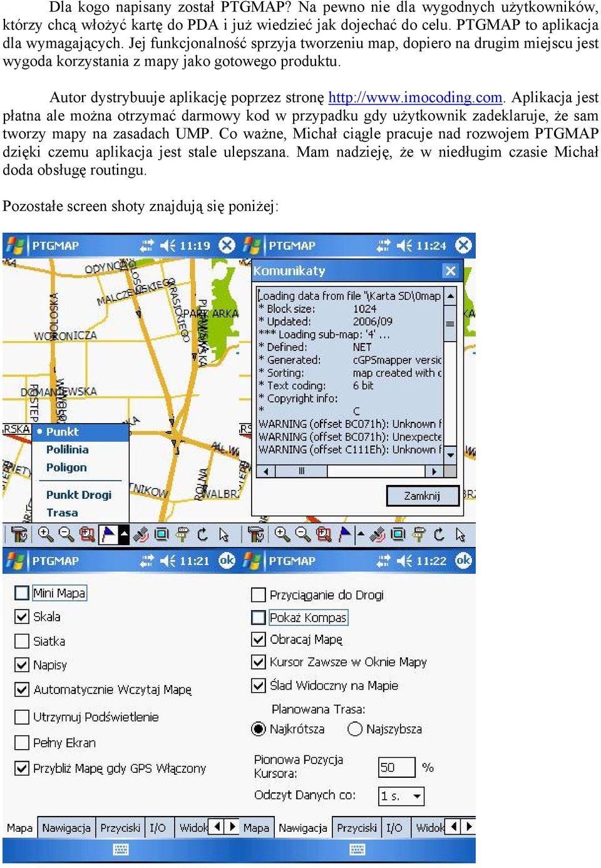The height and width of the screenshot is (868, 601).
Task: Click connectivity arrows icon on 11:24 title bar
Action: pos(383,245)
